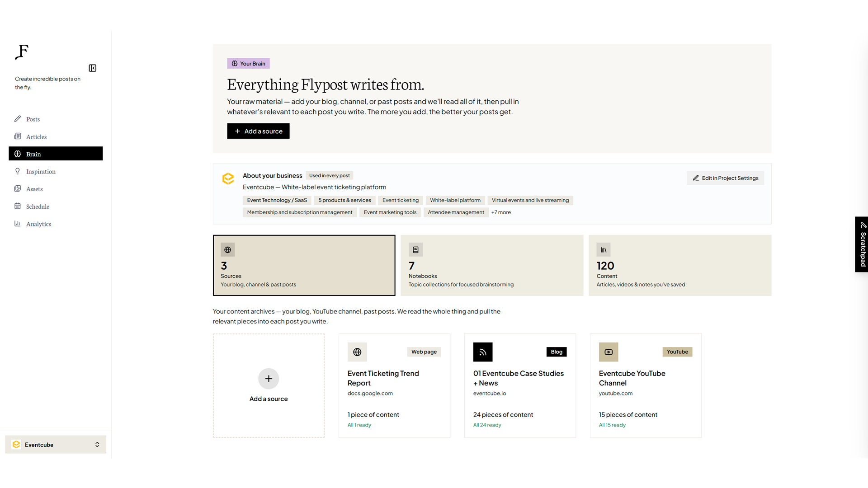Viewport: 868px width, 488px height.
Task: Click All 24 ready status
Action: [487, 425]
